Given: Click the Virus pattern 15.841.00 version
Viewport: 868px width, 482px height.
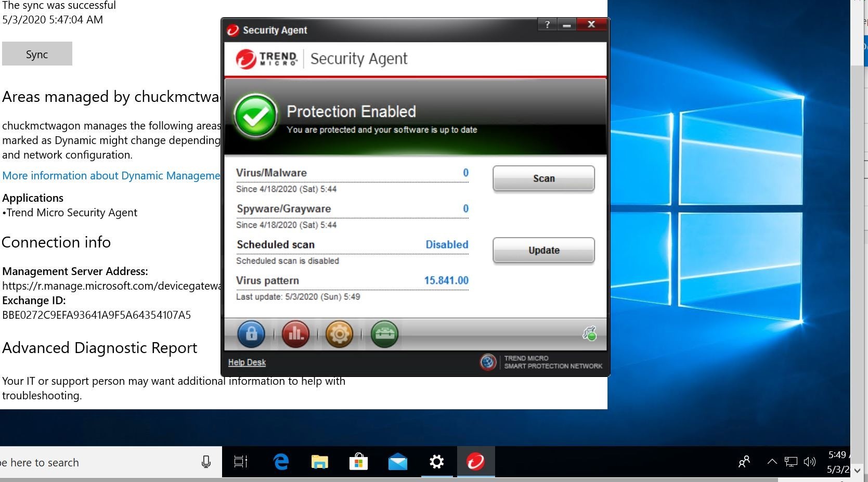Looking at the screenshot, I should pyautogui.click(x=446, y=280).
